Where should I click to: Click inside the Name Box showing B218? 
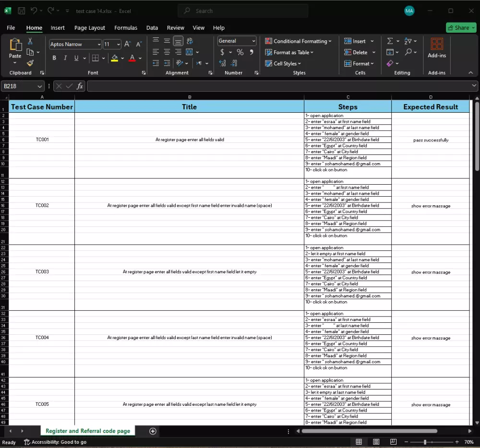coord(19,86)
